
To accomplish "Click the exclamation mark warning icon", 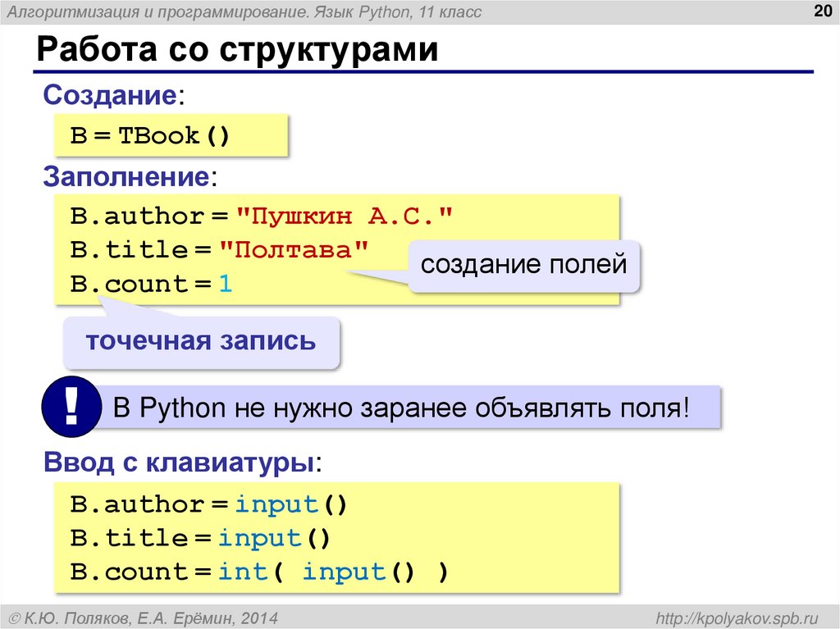I will pos(71,405).
